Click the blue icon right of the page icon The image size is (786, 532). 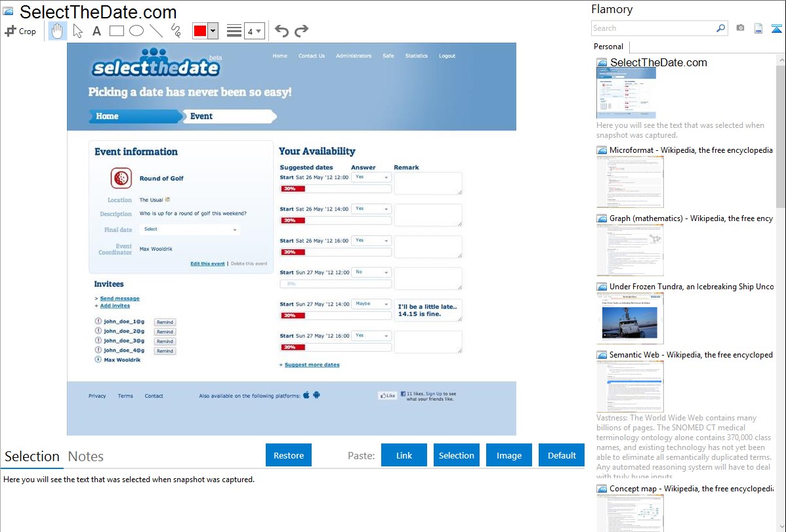[x=776, y=28]
